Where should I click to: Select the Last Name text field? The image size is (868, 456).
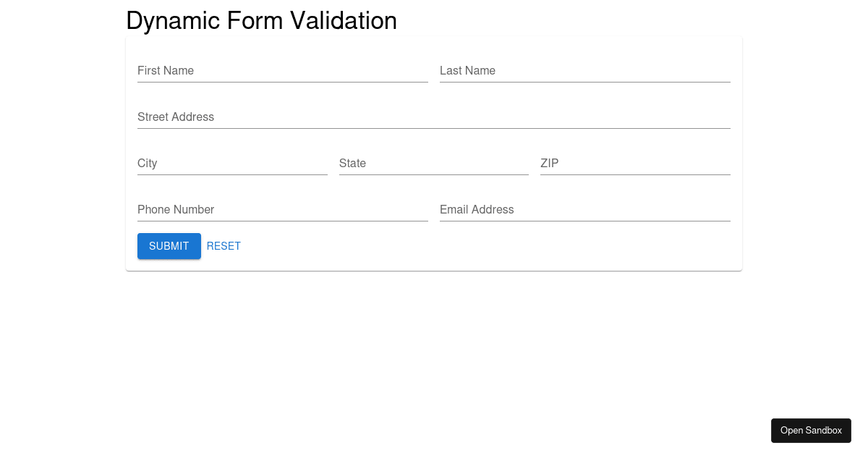[585, 71]
